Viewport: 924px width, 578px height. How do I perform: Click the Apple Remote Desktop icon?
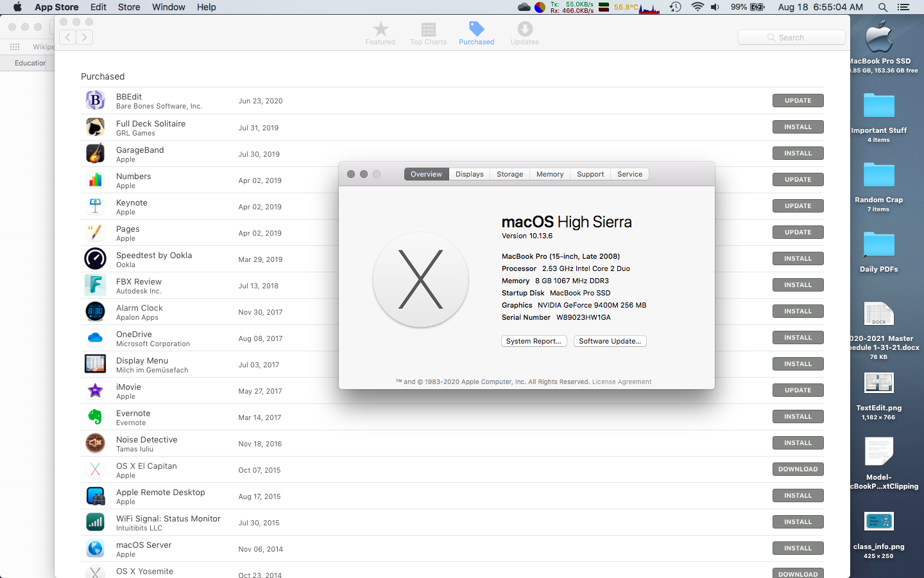(95, 496)
